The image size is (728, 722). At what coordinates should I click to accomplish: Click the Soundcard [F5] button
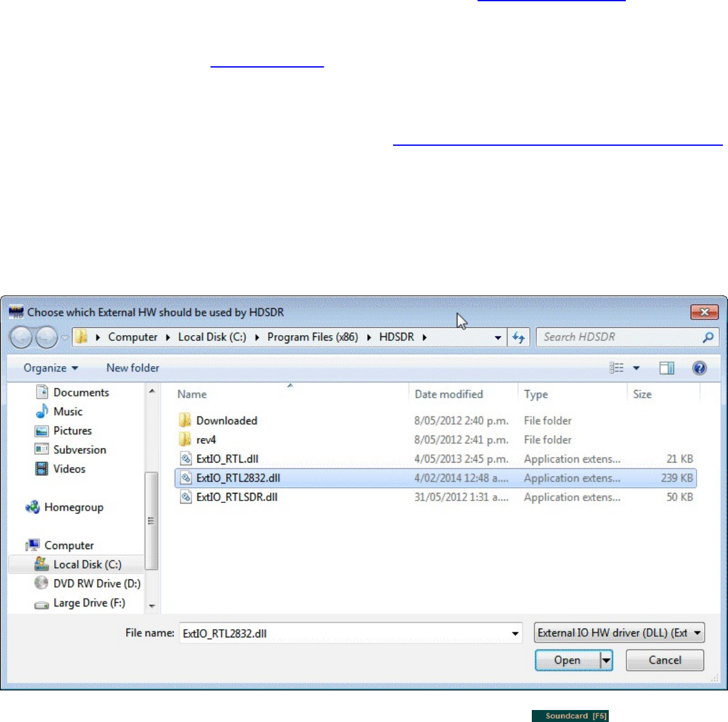tap(571, 716)
